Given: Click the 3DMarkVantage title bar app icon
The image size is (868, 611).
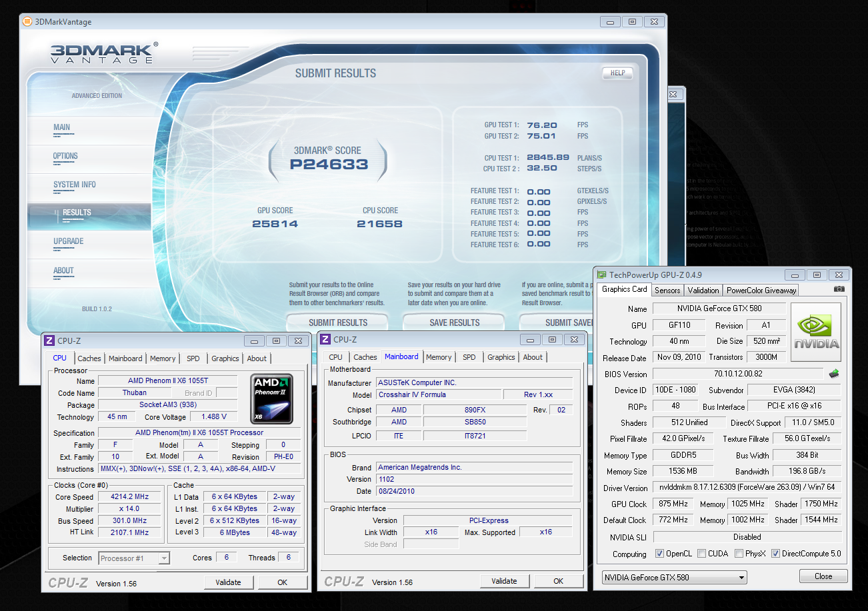Looking at the screenshot, I should (27, 21).
